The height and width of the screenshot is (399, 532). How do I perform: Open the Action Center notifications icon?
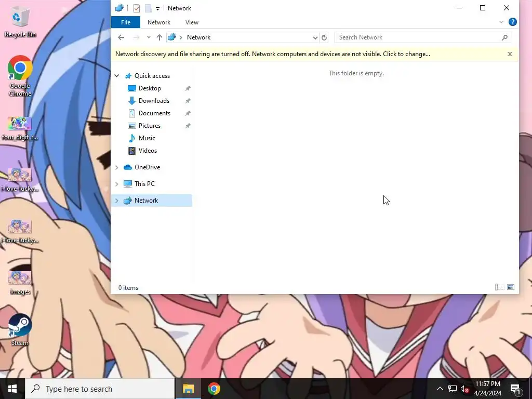coord(516,389)
